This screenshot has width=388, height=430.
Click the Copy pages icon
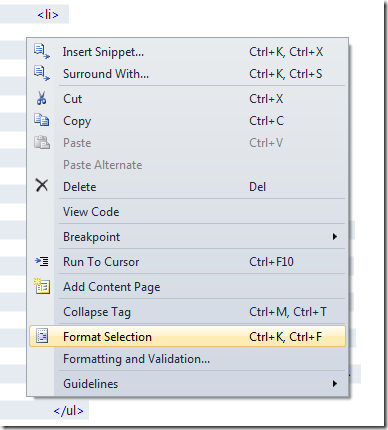point(42,120)
